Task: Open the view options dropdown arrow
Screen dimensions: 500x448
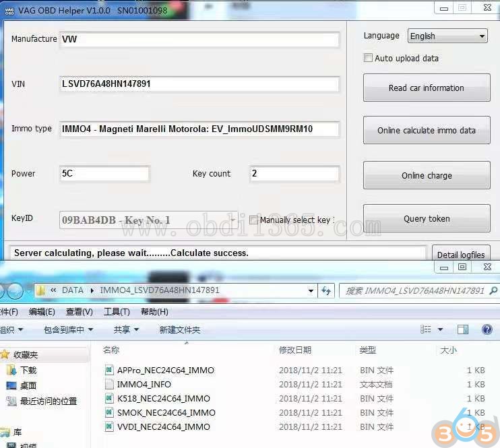Action: pyautogui.click(x=440, y=329)
